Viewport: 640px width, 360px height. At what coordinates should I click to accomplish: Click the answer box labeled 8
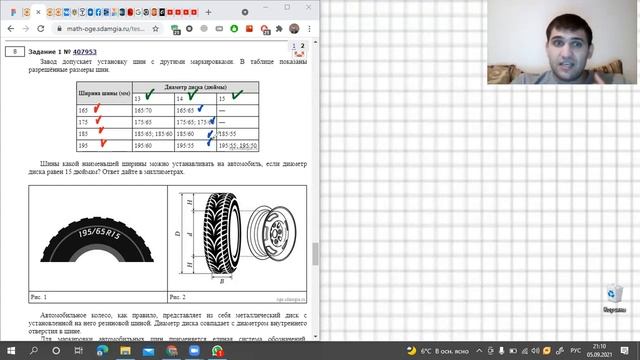tap(15, 52)
